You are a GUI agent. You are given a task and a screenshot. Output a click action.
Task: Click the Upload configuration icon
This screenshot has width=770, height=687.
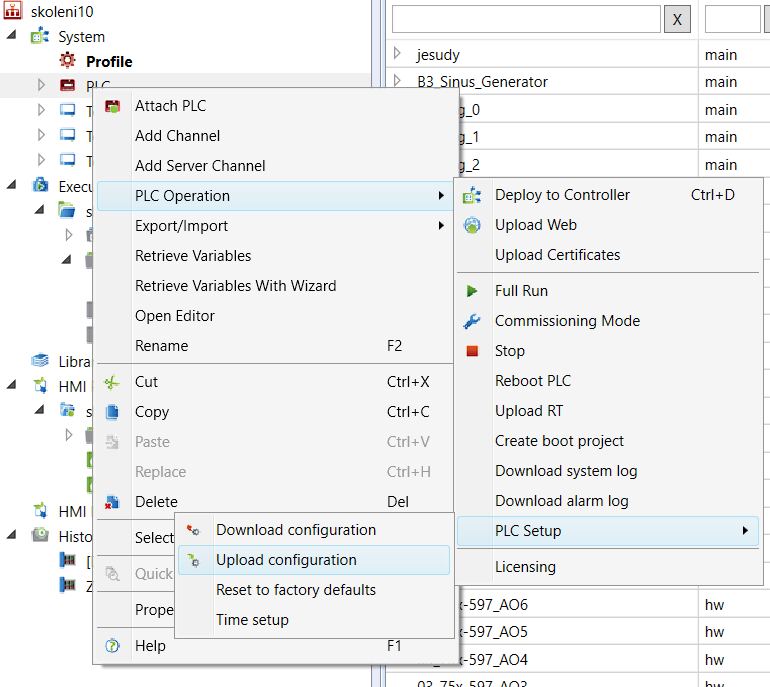(x=194, y=561)
